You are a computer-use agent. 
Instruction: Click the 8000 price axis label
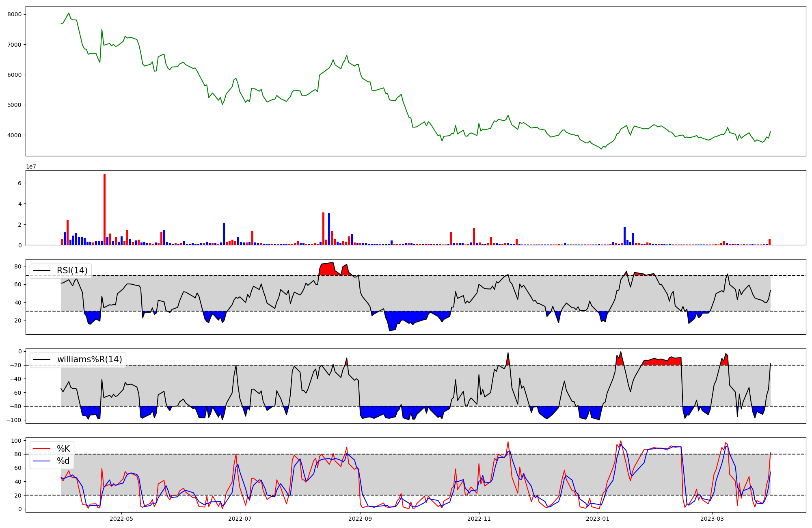[x=14, y=14]
